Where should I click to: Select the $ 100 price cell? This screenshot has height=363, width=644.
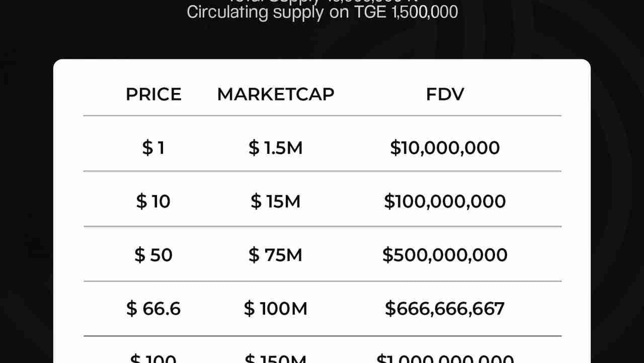(x=153, y=359)
